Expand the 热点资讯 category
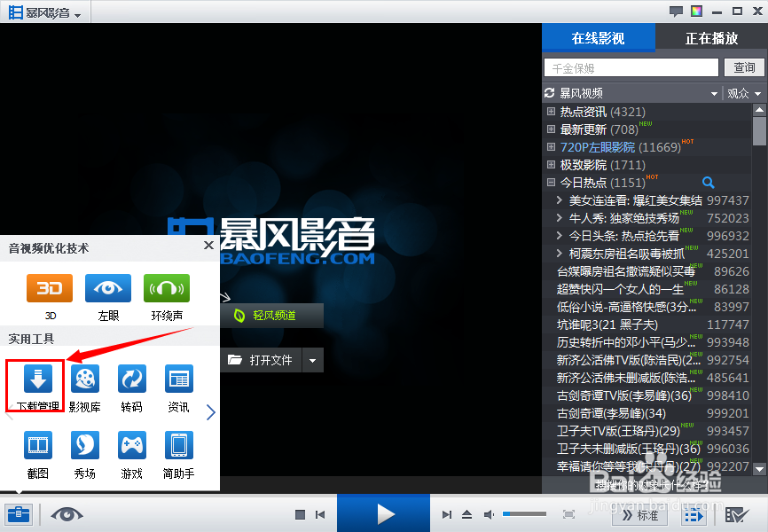768x532 pixels. click(551, 111)
